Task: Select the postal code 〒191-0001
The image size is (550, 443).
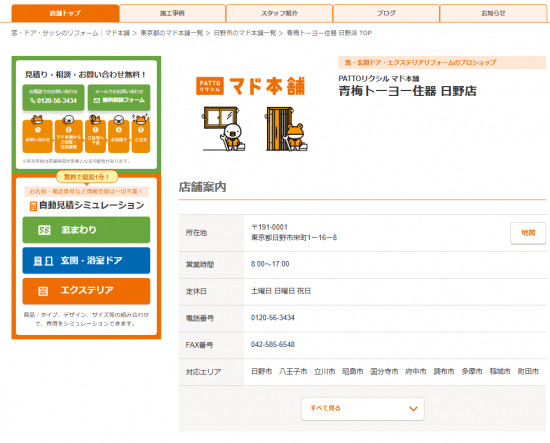Action: click(269, 227)
